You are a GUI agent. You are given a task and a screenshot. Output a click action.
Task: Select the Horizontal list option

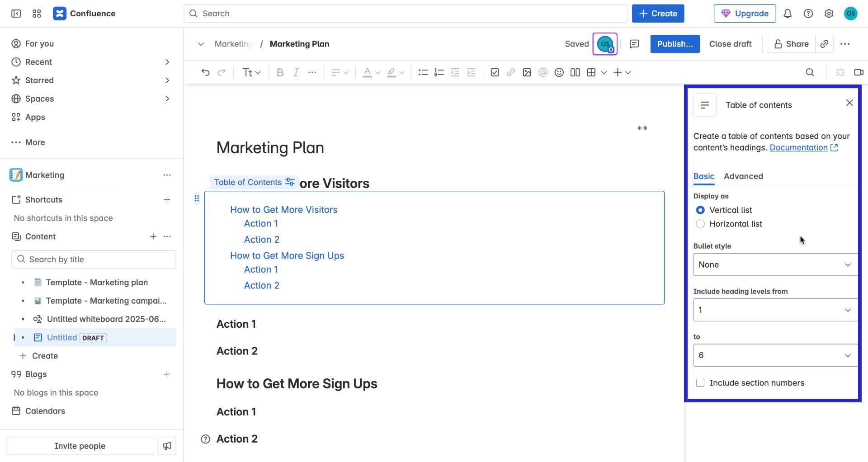click(x=700, y=224)
